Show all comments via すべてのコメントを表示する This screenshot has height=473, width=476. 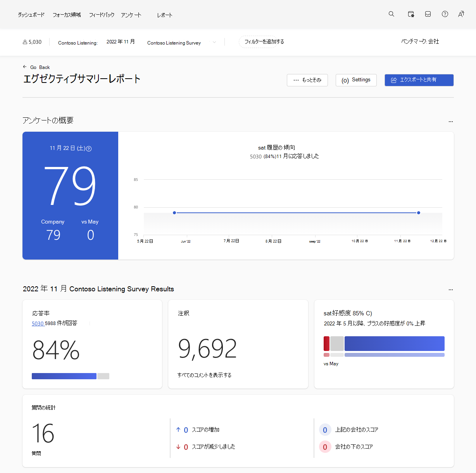tap(205, 375)
